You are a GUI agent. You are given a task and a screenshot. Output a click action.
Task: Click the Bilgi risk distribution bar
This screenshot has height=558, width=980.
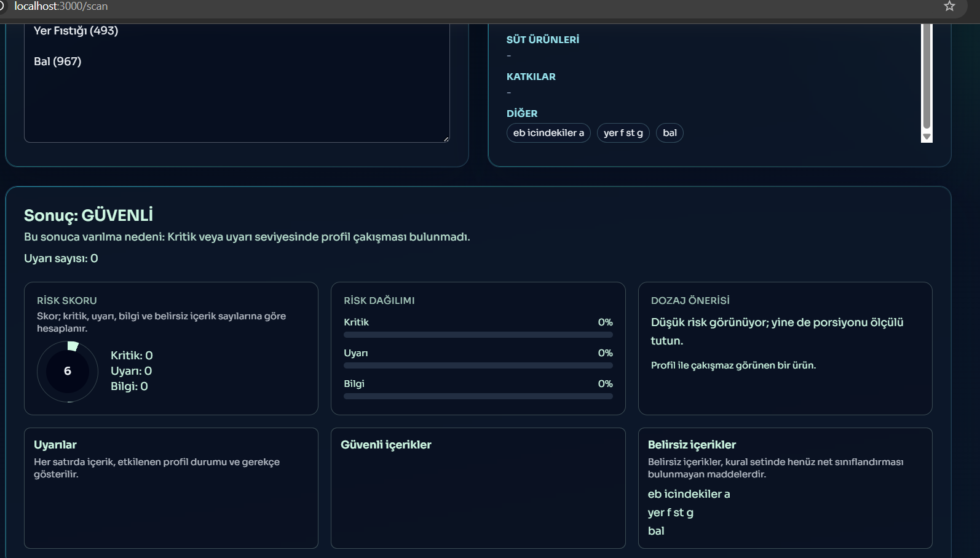point(478,396)
